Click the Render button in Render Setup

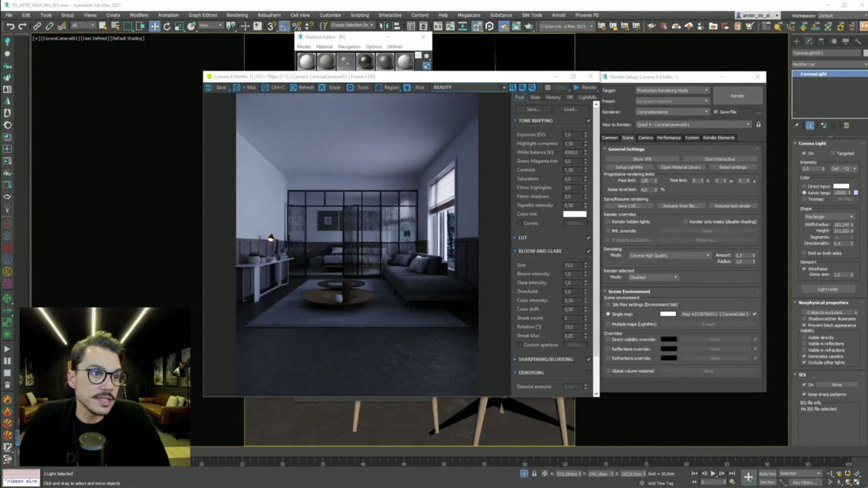point(737,96)
